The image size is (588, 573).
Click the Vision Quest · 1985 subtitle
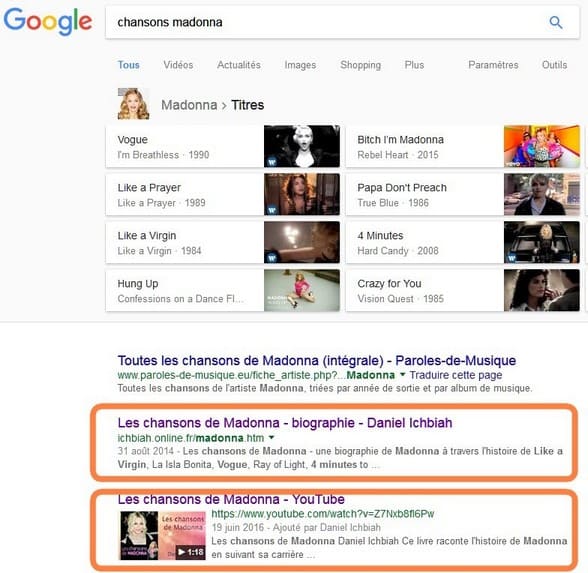click(400, 299)
